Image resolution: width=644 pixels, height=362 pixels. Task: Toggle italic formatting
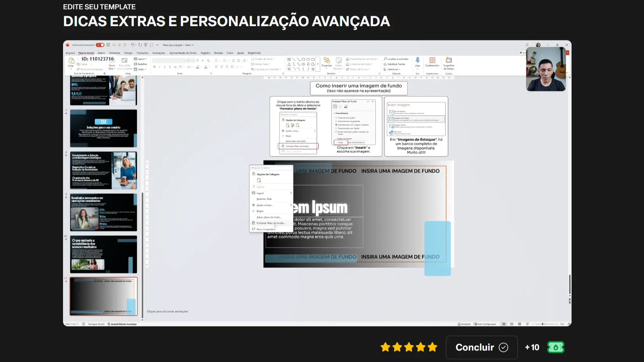click(159, 67)
